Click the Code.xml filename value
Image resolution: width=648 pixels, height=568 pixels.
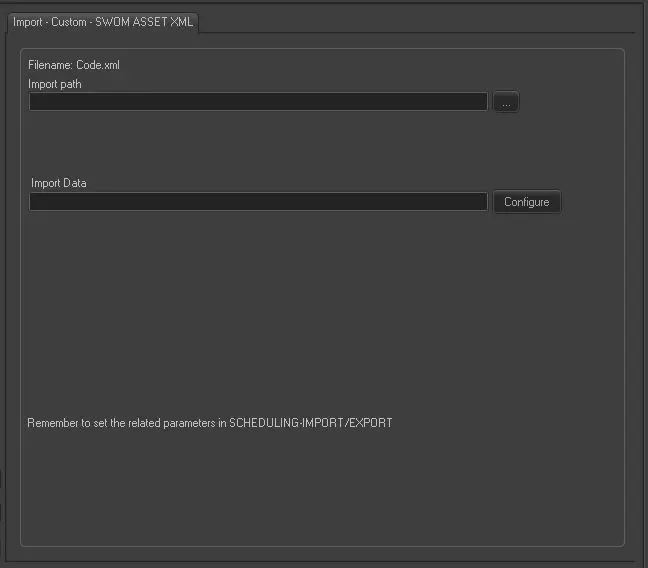click(x=98, y=65)
